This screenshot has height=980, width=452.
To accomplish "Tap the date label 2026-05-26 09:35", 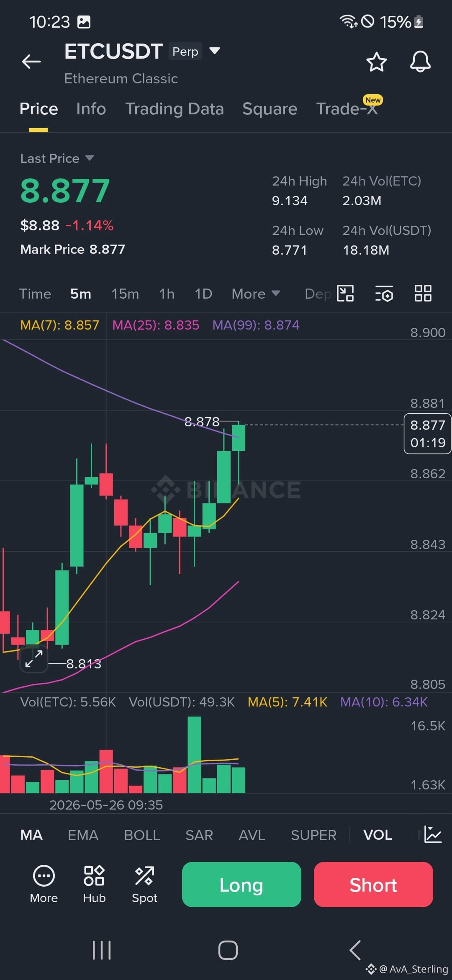I will pos(106,805).
